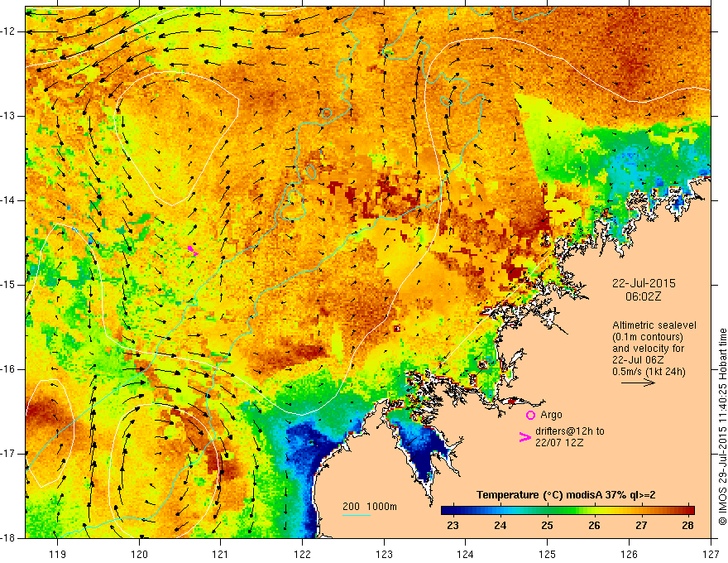Click the '22/07 12Z' legend text
Image resolution: width=728 pixels, height=563 pixels.
point(559,443)
